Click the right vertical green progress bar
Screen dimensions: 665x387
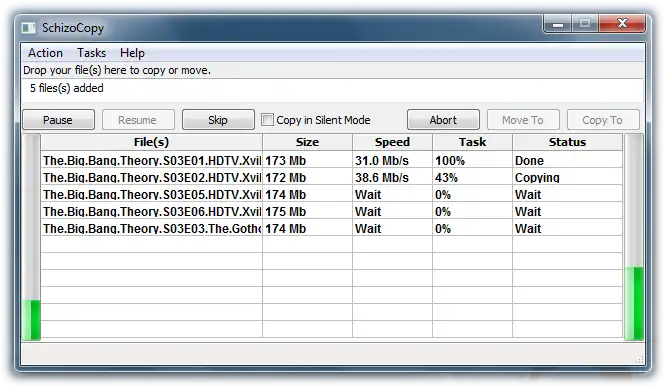tap(634, 237)
